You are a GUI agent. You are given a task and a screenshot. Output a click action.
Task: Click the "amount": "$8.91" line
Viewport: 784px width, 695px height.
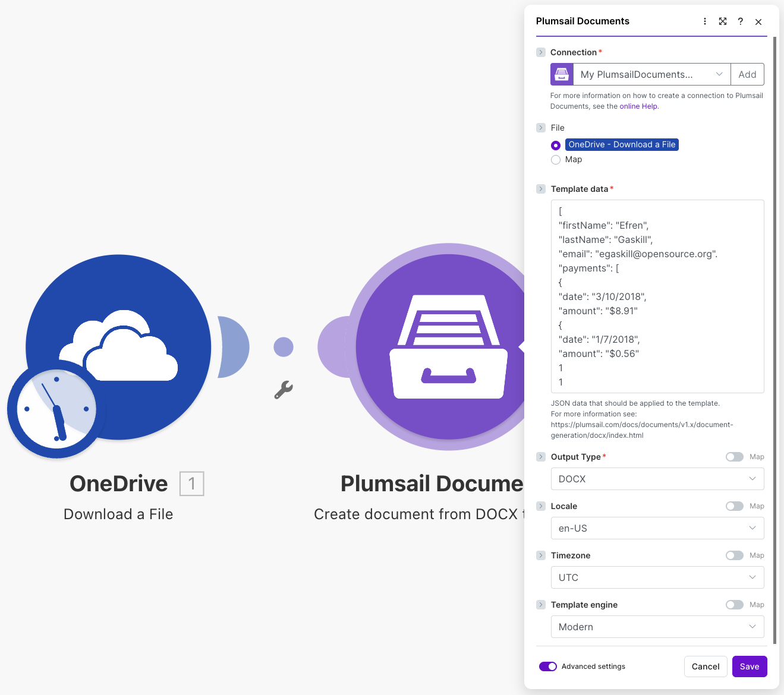coord(598,311)
